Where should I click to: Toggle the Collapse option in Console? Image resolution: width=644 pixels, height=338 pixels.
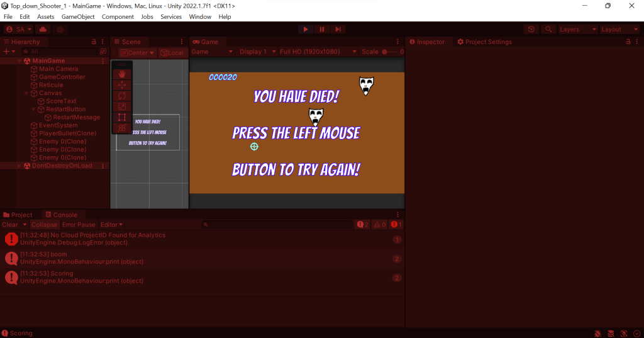pos(45,225)
